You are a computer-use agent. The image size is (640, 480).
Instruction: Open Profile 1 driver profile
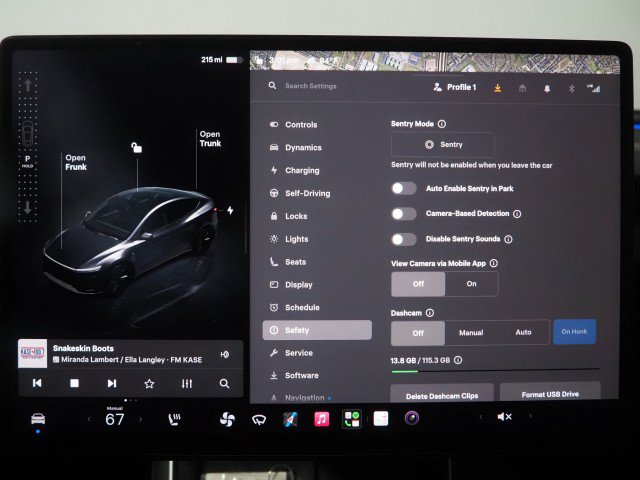tap(455, 87)
